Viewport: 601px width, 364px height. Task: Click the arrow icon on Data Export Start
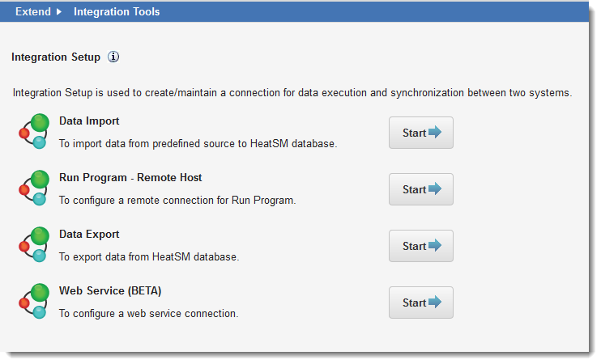point(435,245)
